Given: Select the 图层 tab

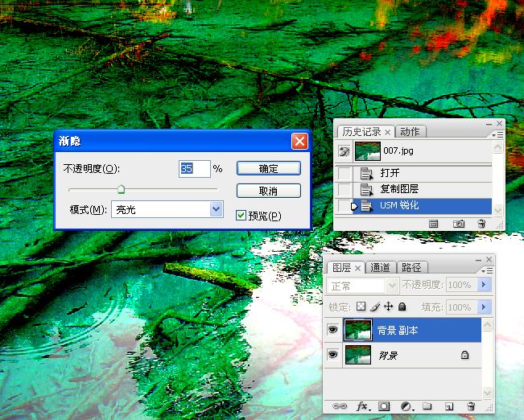Looking at the screenshot, I should 341,267.
